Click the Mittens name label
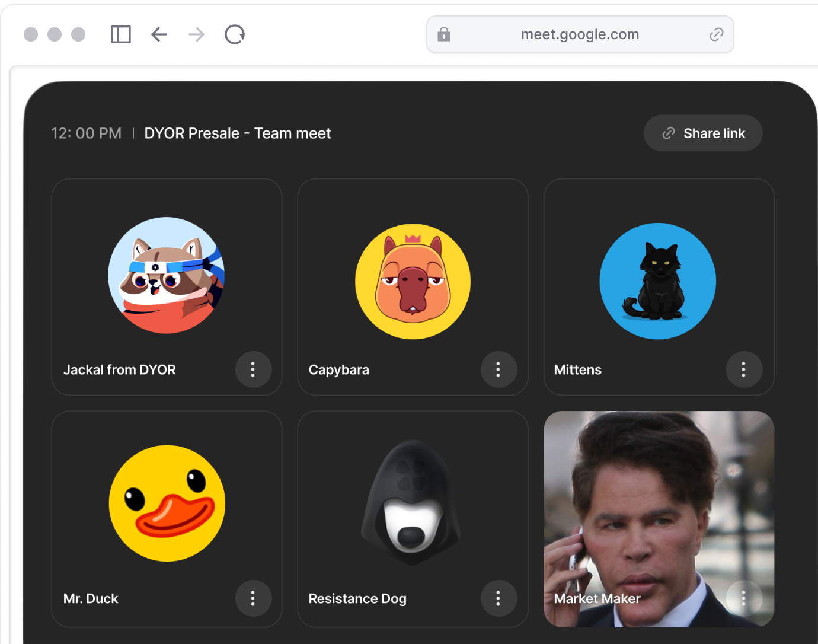The height and width of the screenshot is (644, 818). (578, 369)
